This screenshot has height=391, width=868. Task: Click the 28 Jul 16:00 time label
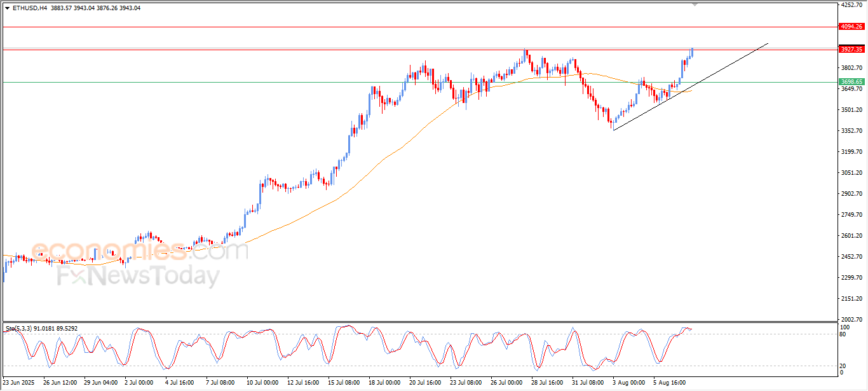tap(548, 383)
